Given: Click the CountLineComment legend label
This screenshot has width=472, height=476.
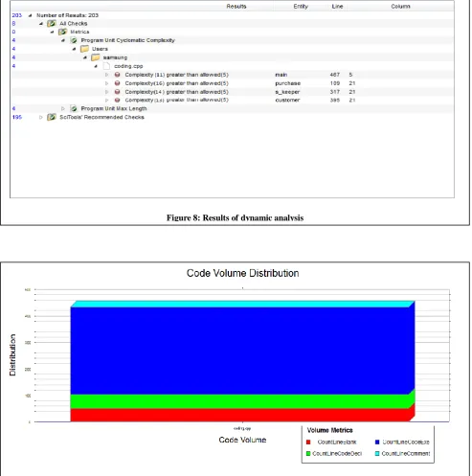Looking at the screenshot, I should [x=406, y=454].
